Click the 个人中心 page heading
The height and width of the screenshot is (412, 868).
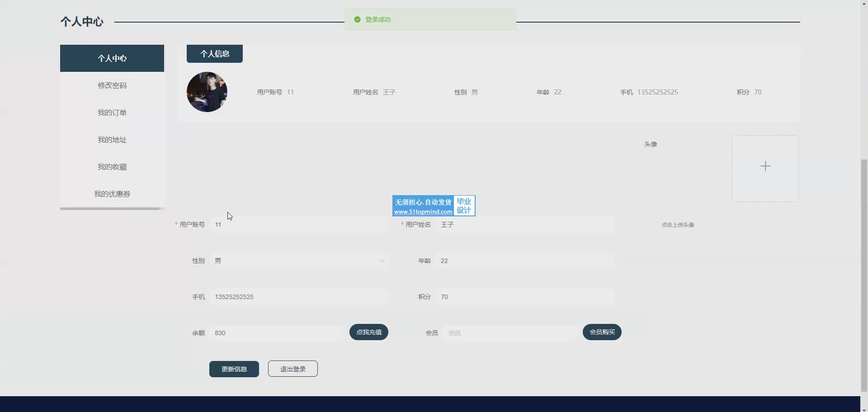tap(82, 22)
